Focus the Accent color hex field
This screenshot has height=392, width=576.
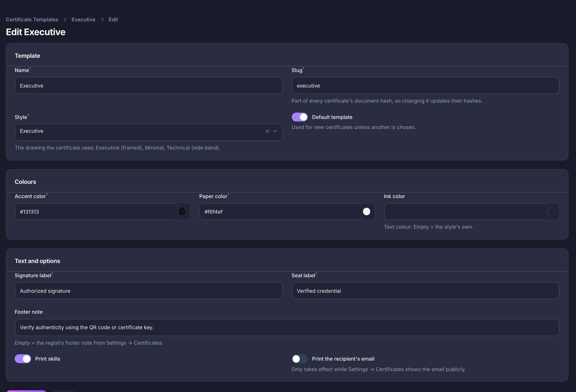(96, 212)
